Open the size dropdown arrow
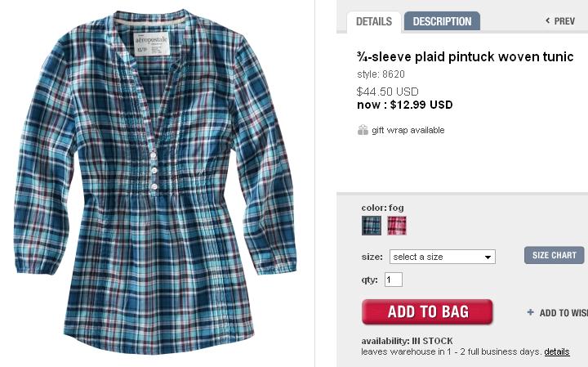588x367 pixels. coord(488,257)
